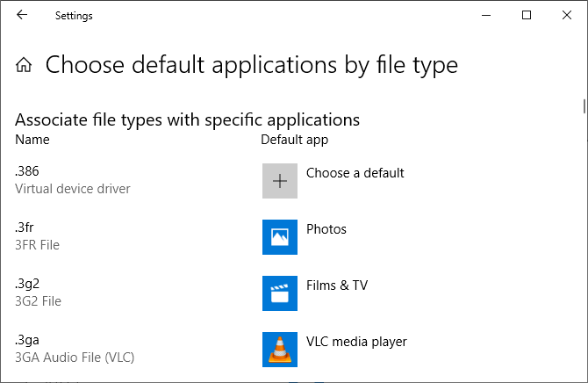
Task: Select the .3ga file extension label
Action: click(x=27, y=341)
